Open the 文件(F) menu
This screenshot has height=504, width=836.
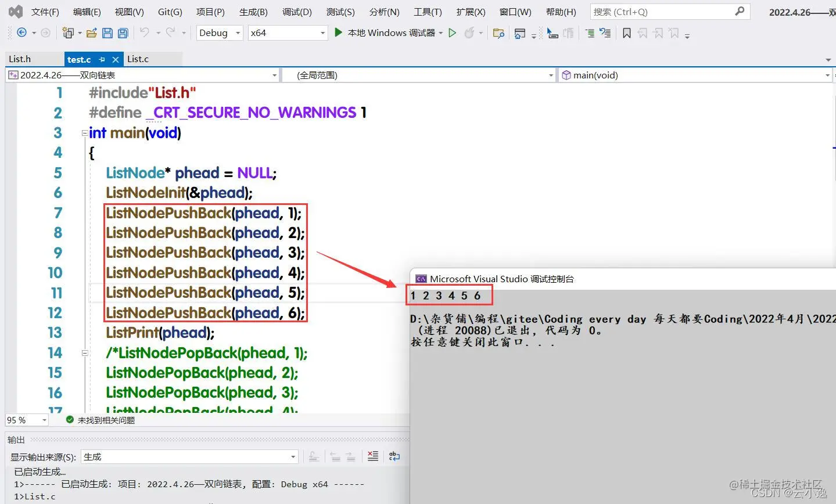coord(45,12)
